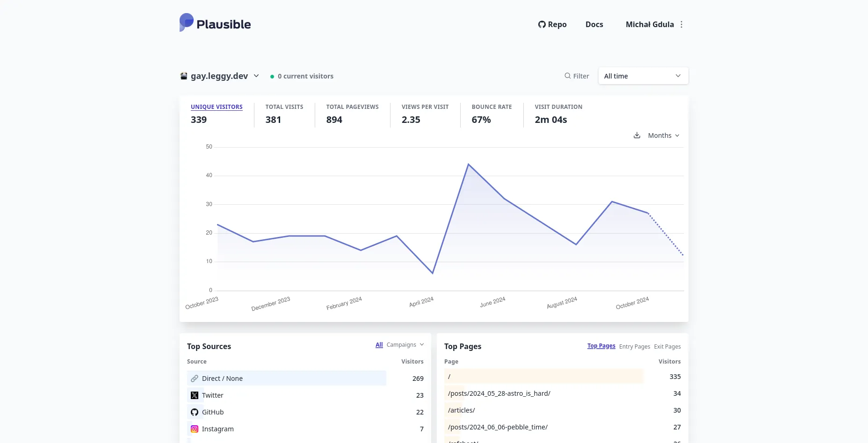Image resolution: width=868 pixels, height=443 pixels.
Task: Click the GitHub source icon
Action: coord(195,412)
